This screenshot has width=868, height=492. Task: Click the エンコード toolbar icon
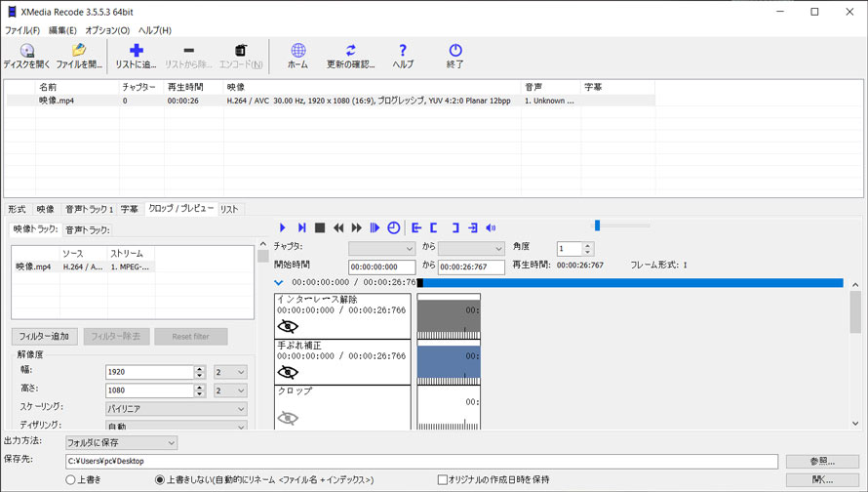241,51
